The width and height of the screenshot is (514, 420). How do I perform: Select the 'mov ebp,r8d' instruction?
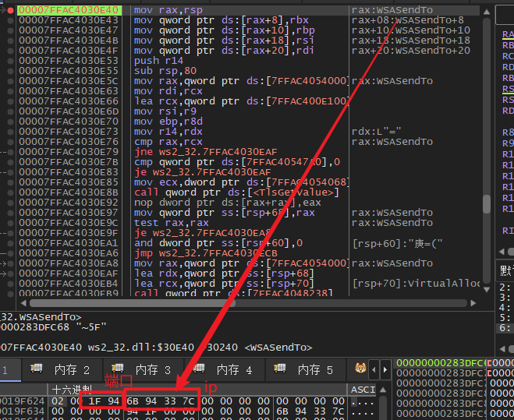[x=168, y=122]
